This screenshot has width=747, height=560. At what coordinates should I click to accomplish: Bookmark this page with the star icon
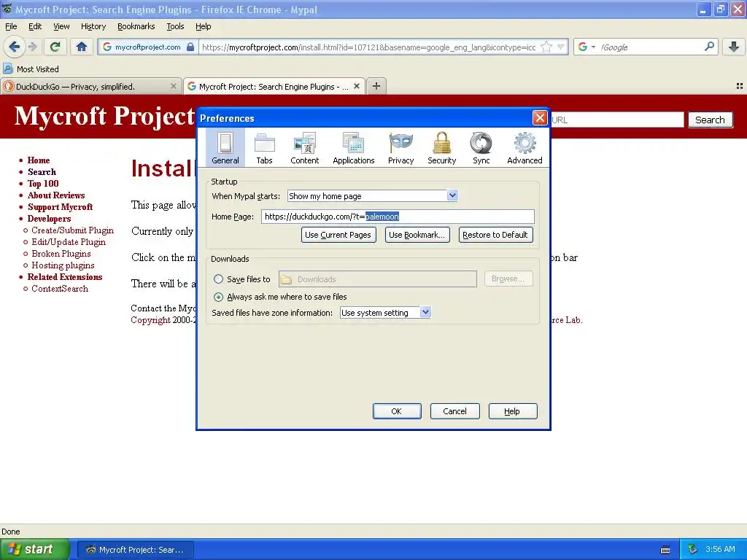[546, 47]
